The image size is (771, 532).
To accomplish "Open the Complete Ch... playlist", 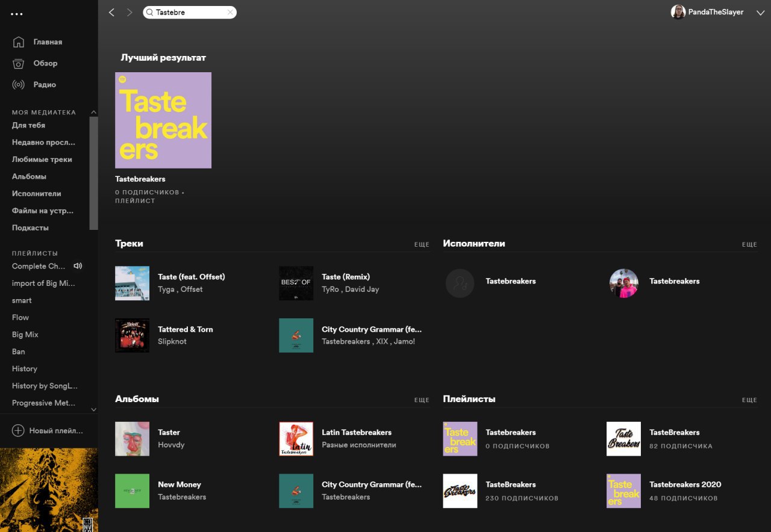I will [x=39, y=266].
